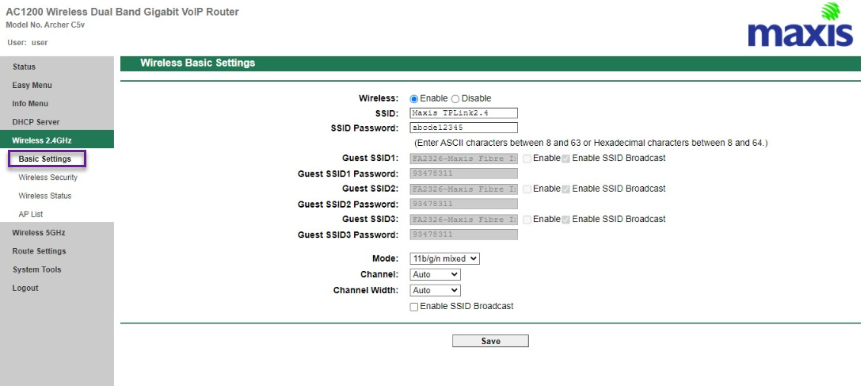The image size is (868, 386).
Task: Open the Channel Width dropdown
Action: 435,290
